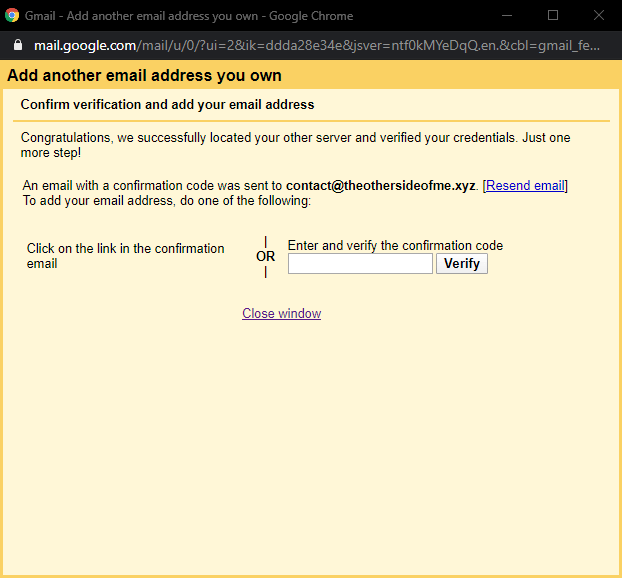The width and height of the screenshot is (622, 578).
Task: Click the OR separator label
Action: 265,256
